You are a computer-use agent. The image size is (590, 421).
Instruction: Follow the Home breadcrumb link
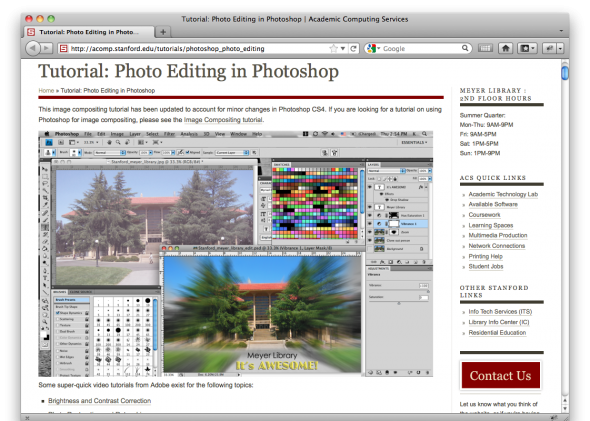46,90
